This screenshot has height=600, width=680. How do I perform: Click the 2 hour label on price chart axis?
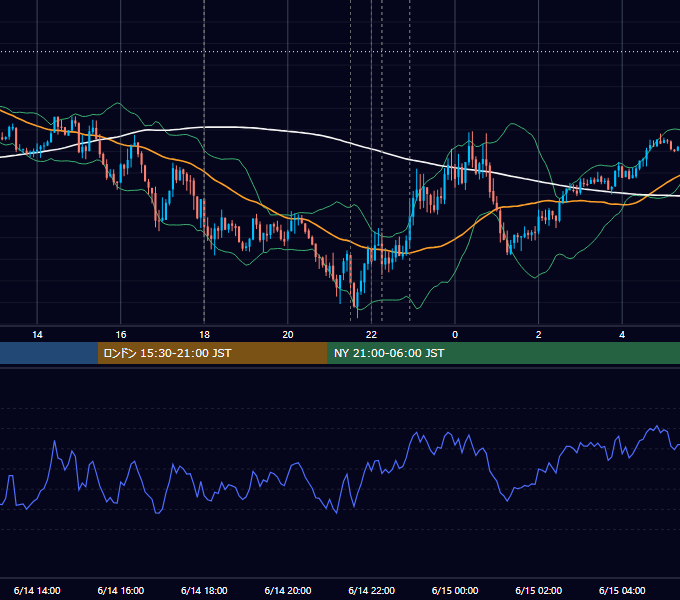[x=539, y=335]
